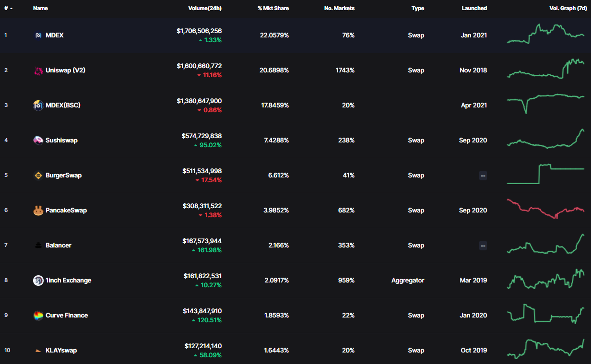Viewport: 591px width, 364px height.
Task: Click the Oct 2019 launch date
Action: (x=474, y=351)
